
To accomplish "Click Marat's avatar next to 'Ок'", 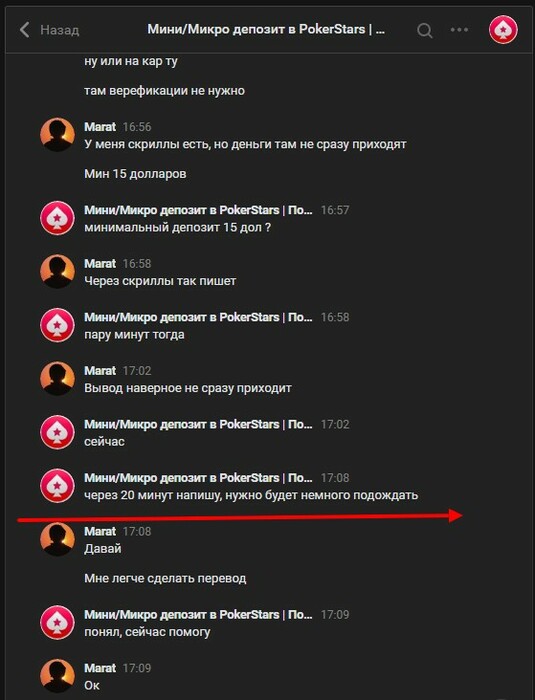I will [x=57, y=676].
